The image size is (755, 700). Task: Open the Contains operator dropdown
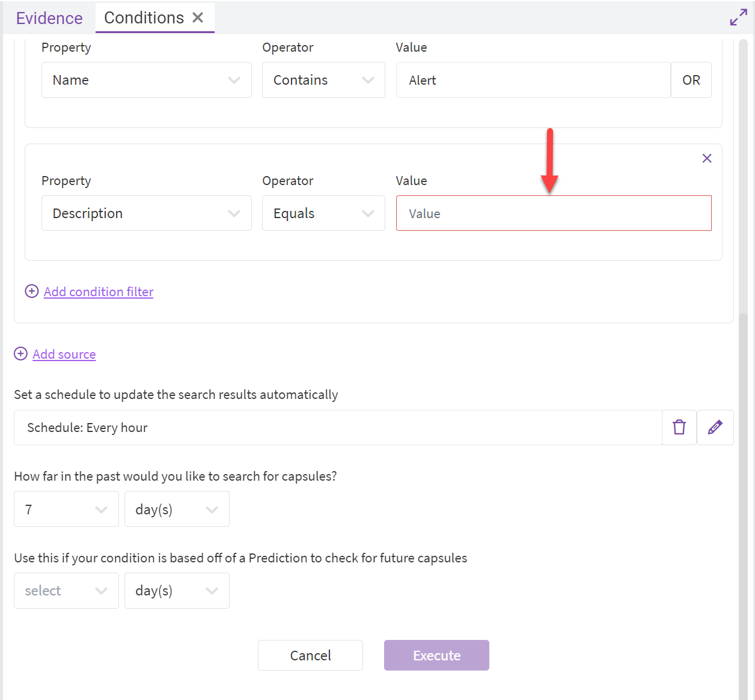[323, 80]
